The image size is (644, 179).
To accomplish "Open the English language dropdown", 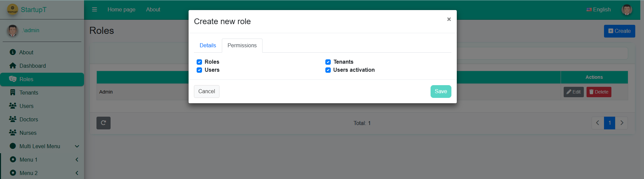I will pyautogui.click(x=599, y=10).
